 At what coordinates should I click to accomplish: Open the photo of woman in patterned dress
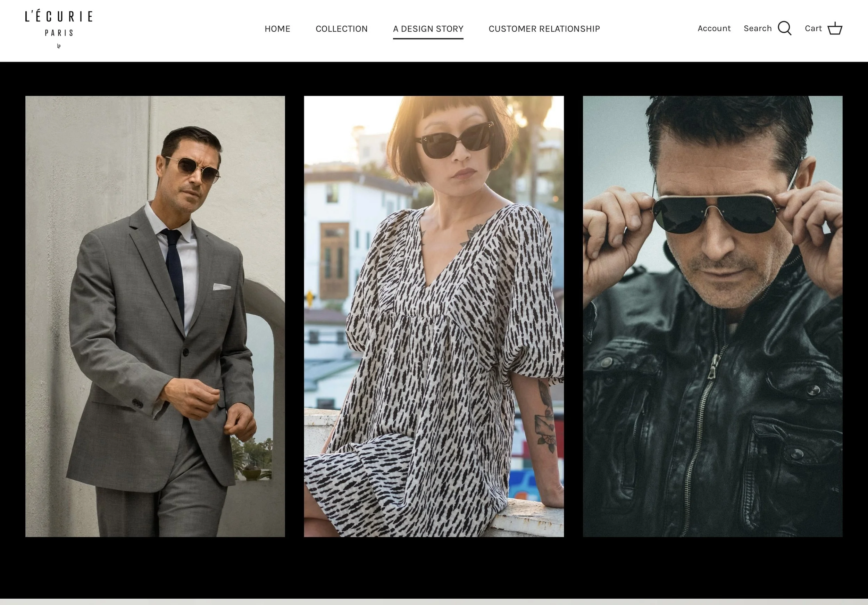point(434,316)
